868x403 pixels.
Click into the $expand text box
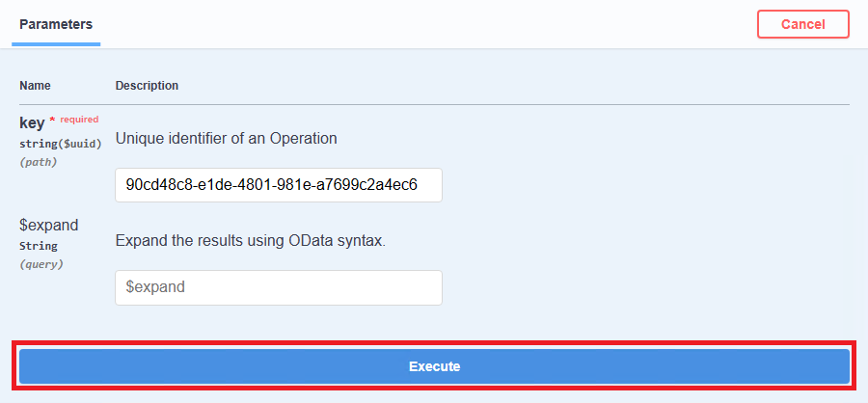tap(278, 287)
